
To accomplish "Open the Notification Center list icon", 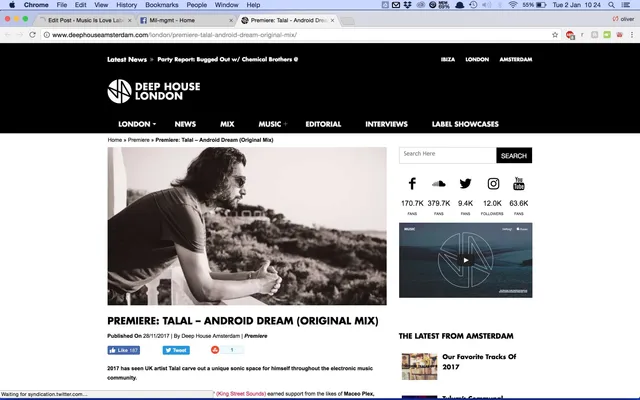I will point(626,5).
